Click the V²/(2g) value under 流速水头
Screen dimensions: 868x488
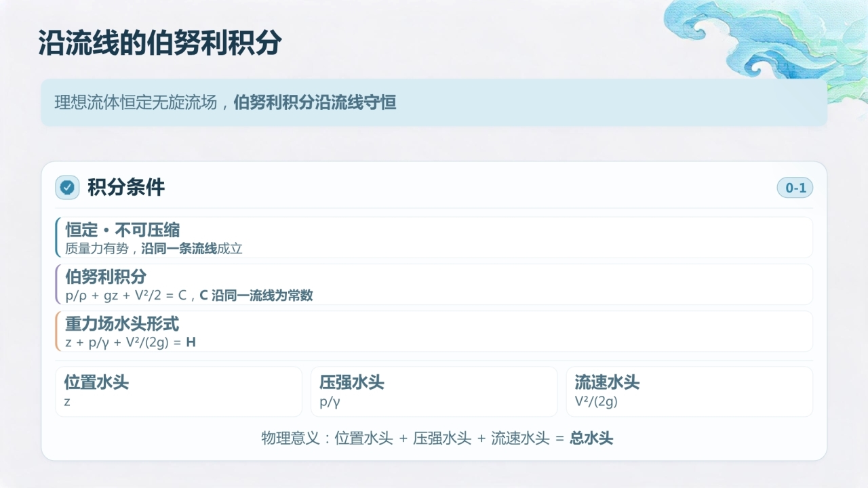pyautogui.click(x=596, y=401)
